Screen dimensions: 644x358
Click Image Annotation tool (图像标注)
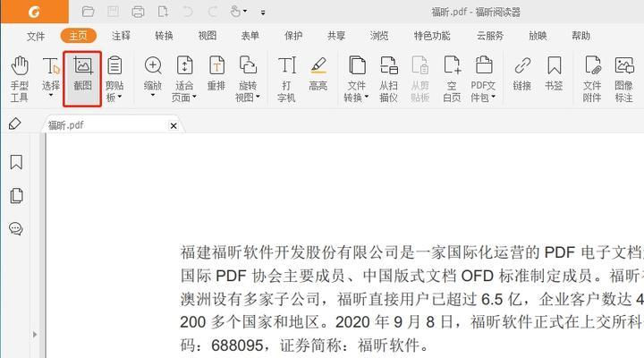pyautogui.click(x=623, y=79)
